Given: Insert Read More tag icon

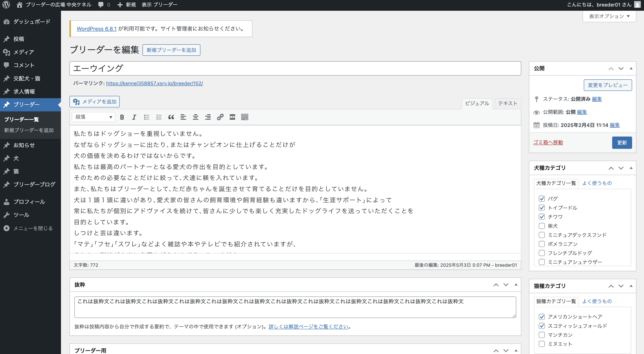Looking at the screenshot, I should coord(232,117).
